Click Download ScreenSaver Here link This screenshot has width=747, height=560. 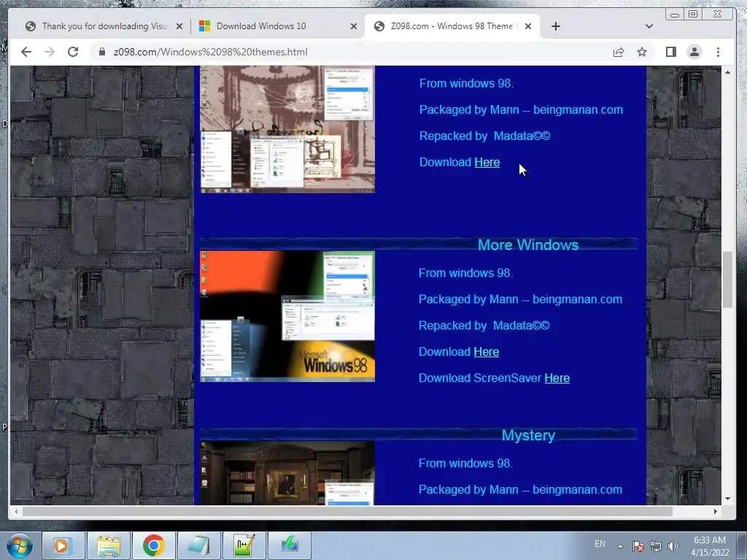(557, 378)
